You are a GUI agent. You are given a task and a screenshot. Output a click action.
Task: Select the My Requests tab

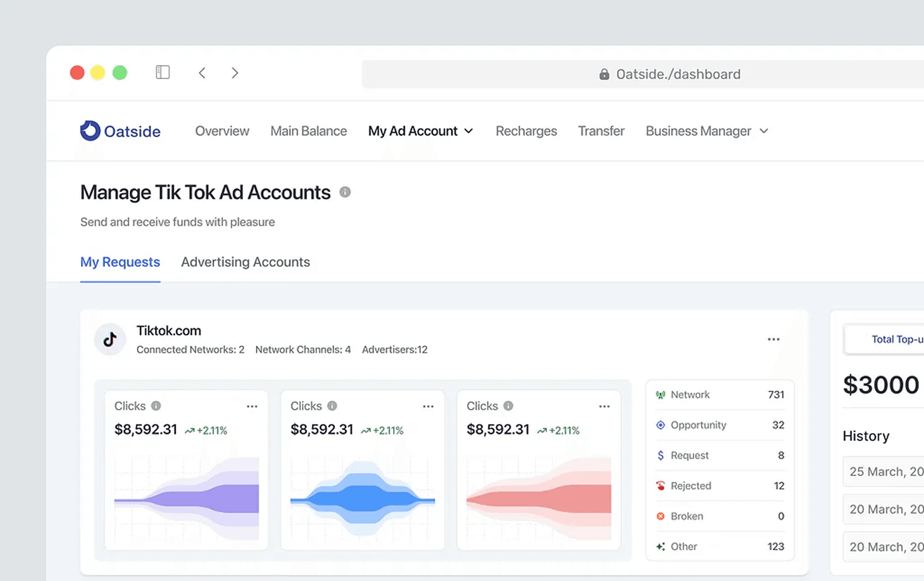coord(120,262)
